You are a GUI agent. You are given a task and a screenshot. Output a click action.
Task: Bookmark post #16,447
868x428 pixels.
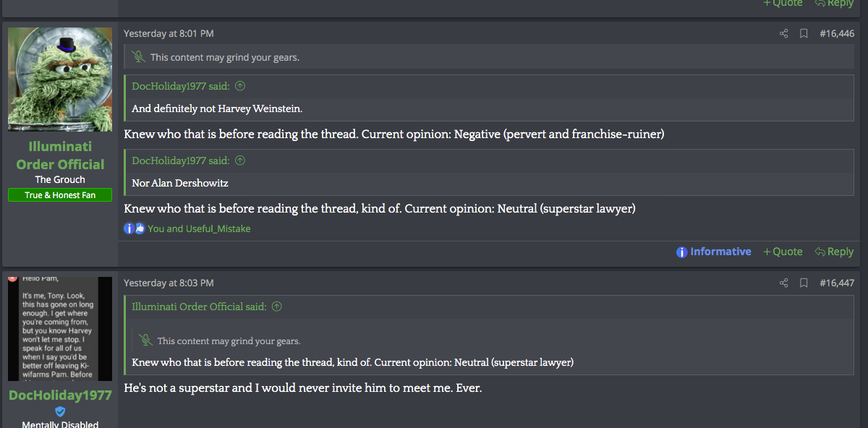(804, 283)
